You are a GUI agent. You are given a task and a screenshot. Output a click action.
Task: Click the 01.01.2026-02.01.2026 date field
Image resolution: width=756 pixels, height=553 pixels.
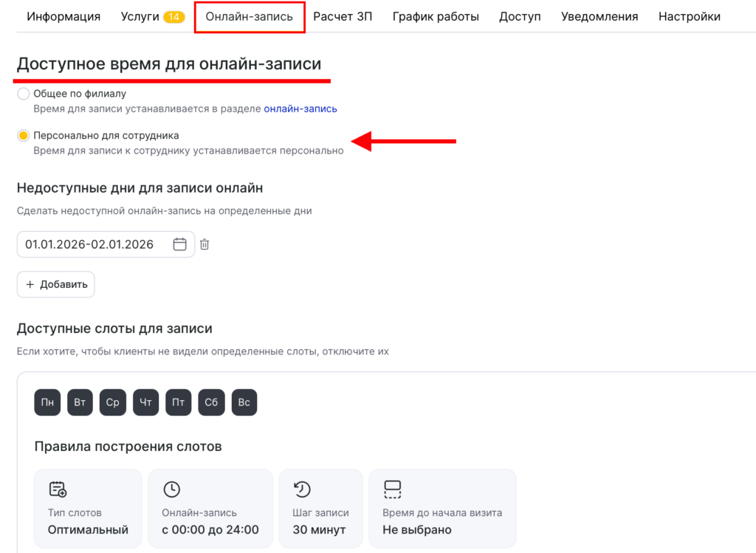click(106, 244)
